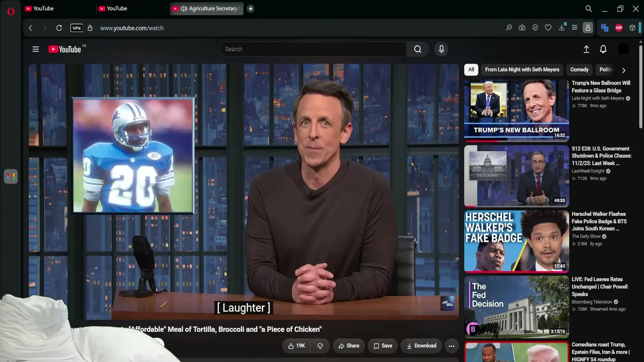Click the YouTube search field

tap(313, 49)
